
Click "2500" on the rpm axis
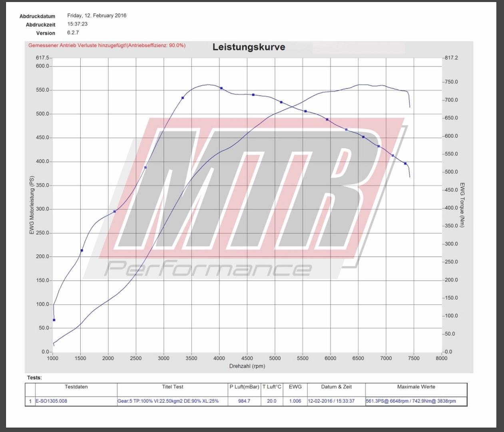[x=136, y=358]
